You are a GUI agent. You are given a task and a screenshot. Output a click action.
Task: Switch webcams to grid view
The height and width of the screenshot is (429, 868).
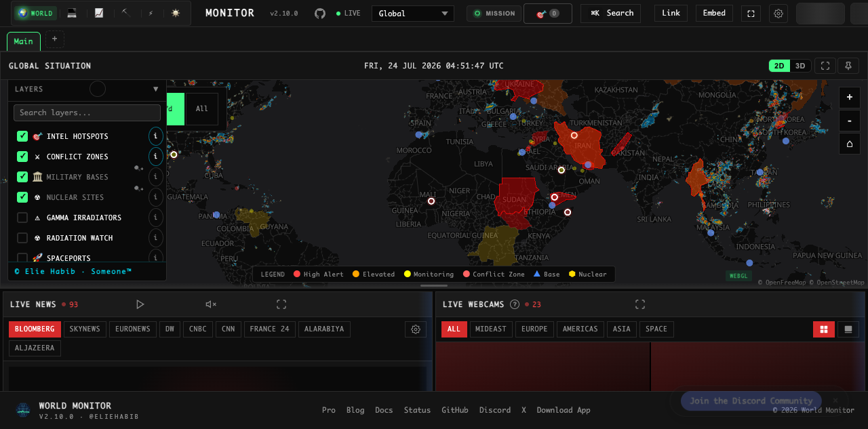(824, 329)
